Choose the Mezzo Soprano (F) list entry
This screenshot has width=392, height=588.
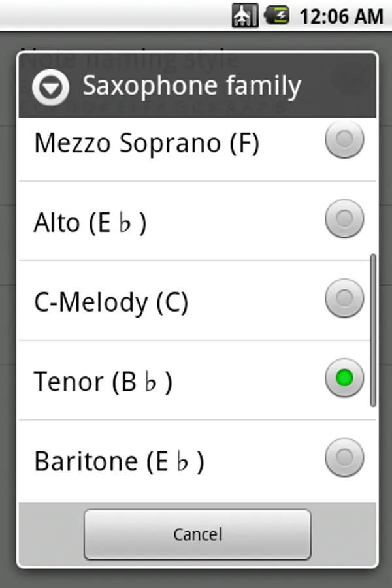pos(146,143)
